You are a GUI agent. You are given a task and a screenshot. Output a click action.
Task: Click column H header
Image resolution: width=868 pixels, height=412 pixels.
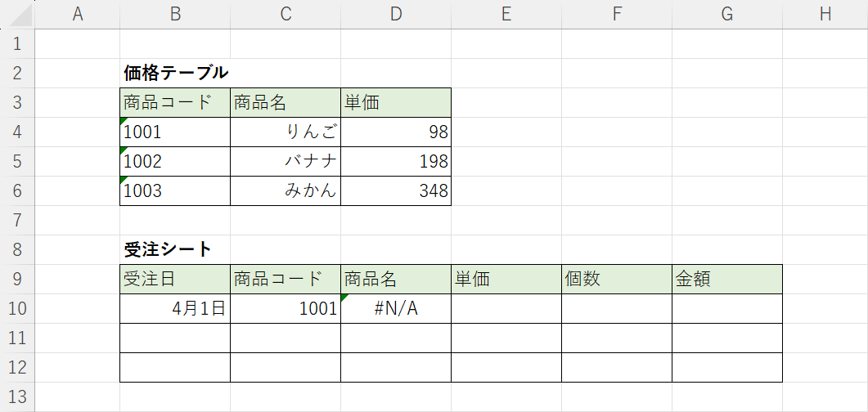[x=825, y=14]
